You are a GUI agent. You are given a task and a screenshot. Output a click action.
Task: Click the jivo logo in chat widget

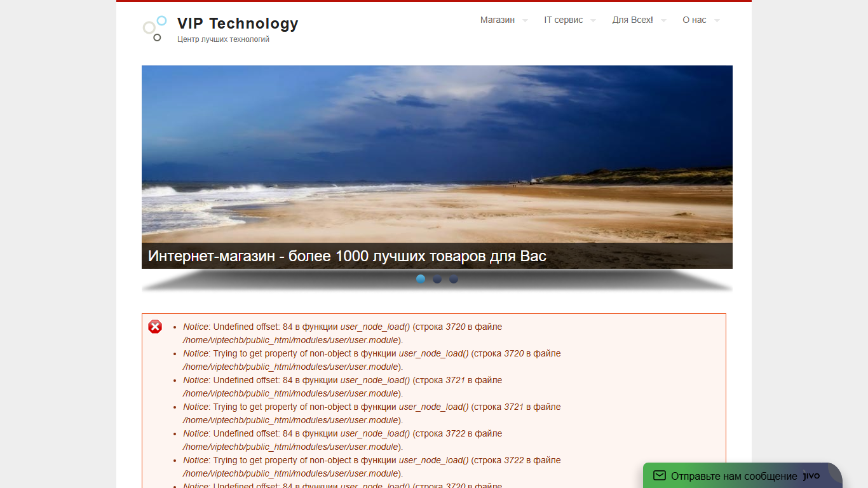pyautogui.click(x=811, y=476)
